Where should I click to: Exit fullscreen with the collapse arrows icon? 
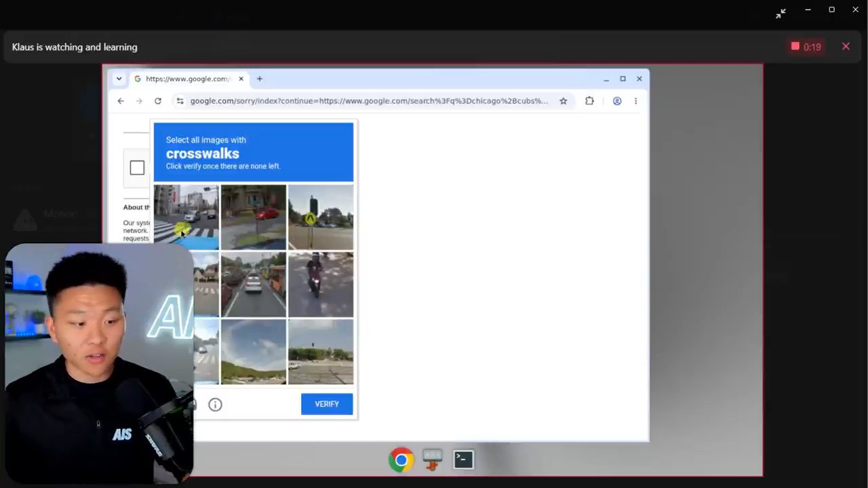click(x=781, y=13)
